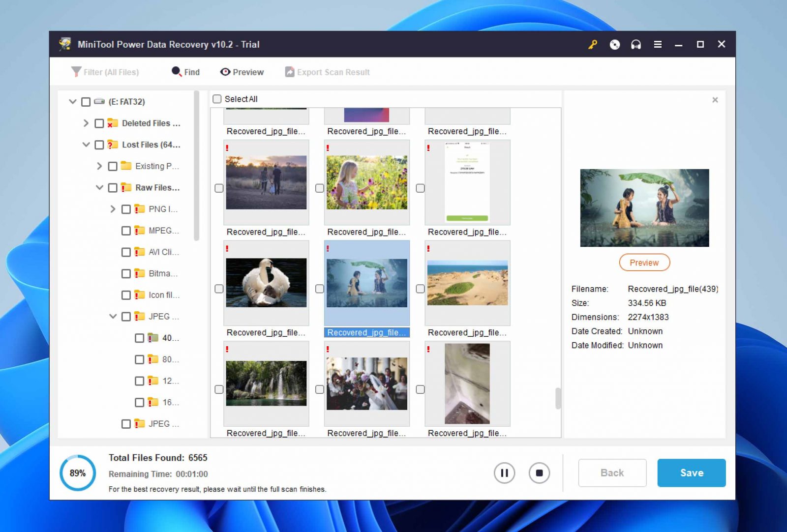Stop the scan with the stop icon

[539, 473]
